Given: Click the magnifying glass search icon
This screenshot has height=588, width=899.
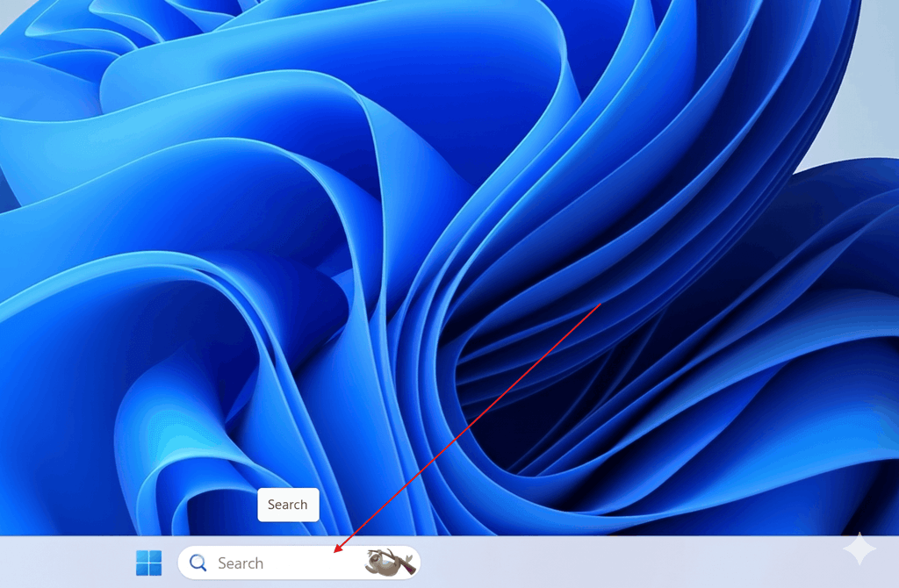Looking at the screenshot, I should tap(198, 563).
